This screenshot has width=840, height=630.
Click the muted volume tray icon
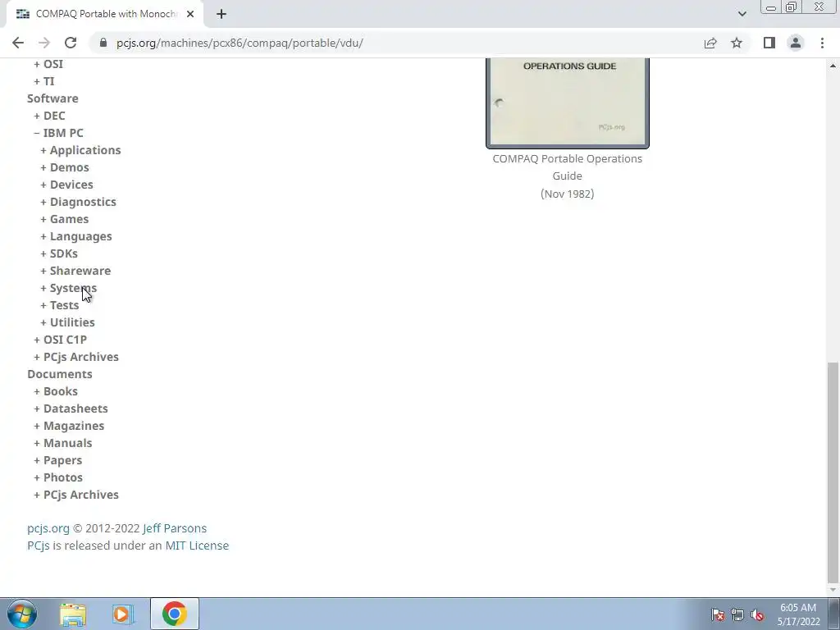click(757, 614)
